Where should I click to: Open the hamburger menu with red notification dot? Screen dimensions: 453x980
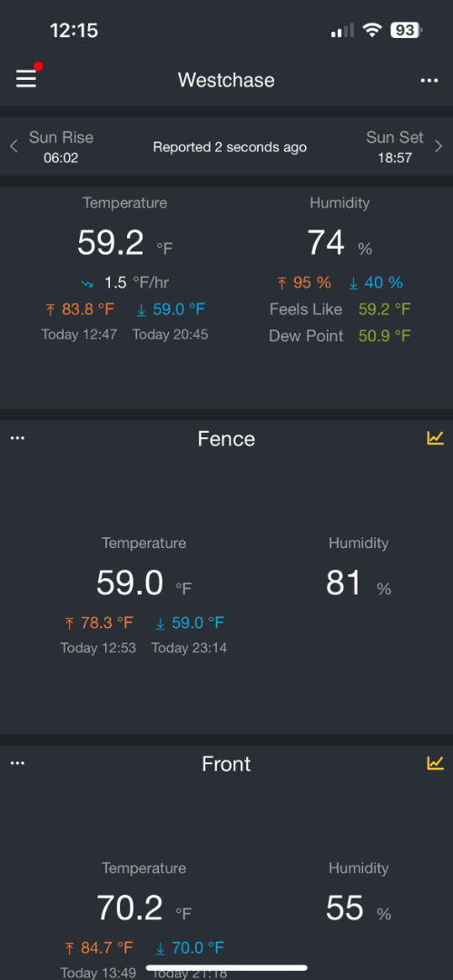(27, 78)
